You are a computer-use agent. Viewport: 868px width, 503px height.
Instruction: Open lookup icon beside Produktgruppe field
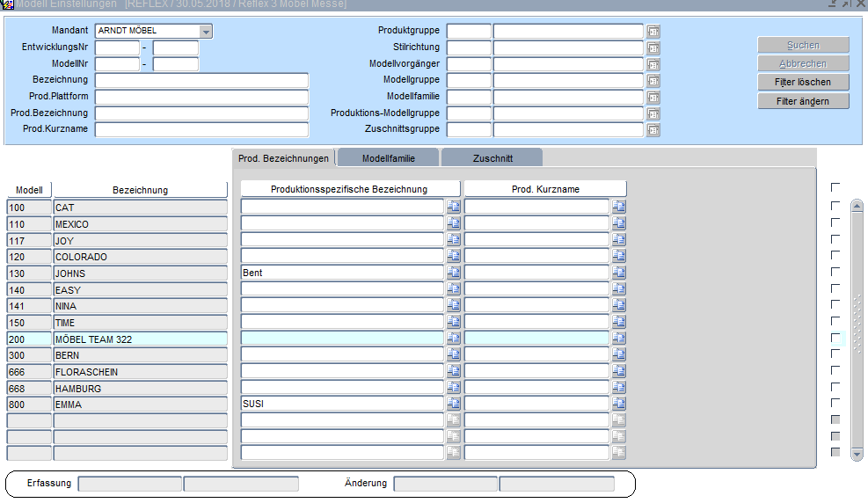(x=653, y=32)
